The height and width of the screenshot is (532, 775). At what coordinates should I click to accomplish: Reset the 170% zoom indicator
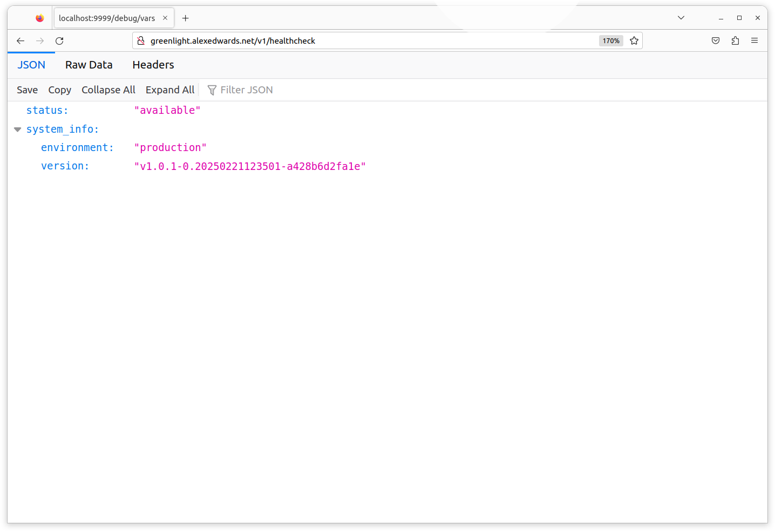(611, 41)
